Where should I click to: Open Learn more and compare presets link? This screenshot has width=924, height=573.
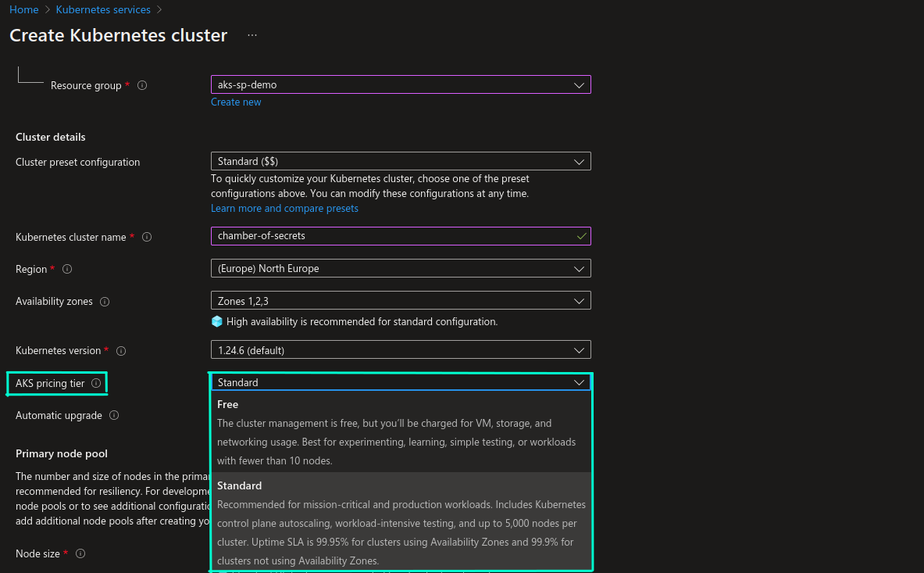coord(284,208)
